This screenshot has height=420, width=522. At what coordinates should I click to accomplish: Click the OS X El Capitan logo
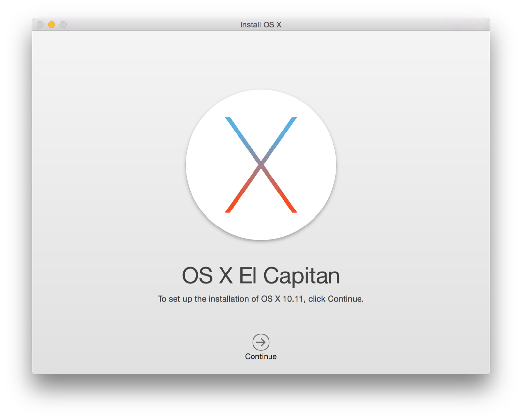pos(261,164)
